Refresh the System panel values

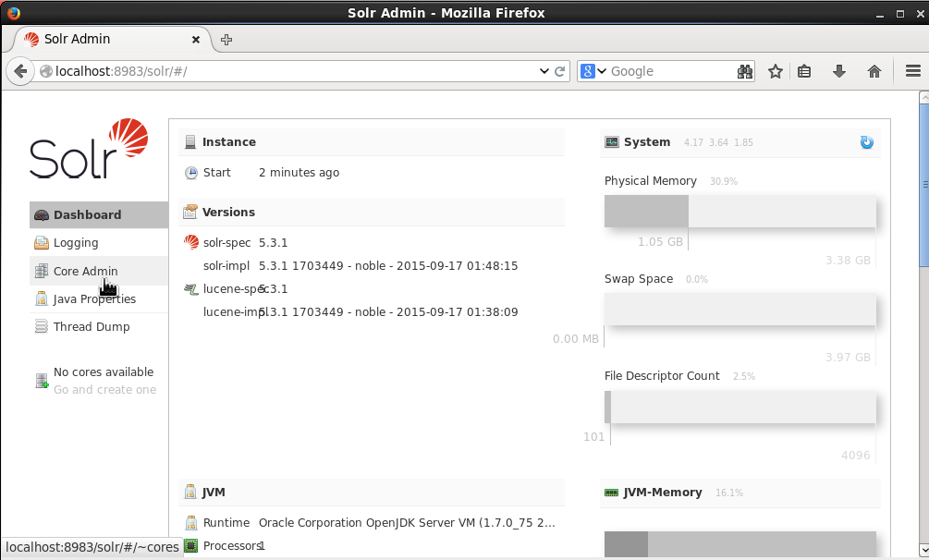(867, 142)
